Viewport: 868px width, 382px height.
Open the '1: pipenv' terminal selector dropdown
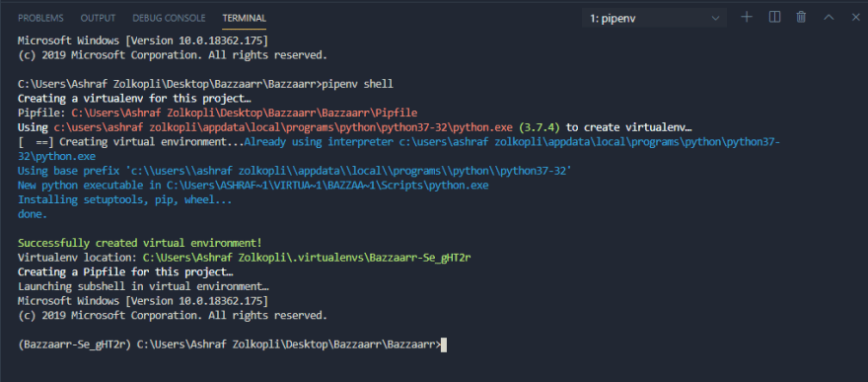654,19
